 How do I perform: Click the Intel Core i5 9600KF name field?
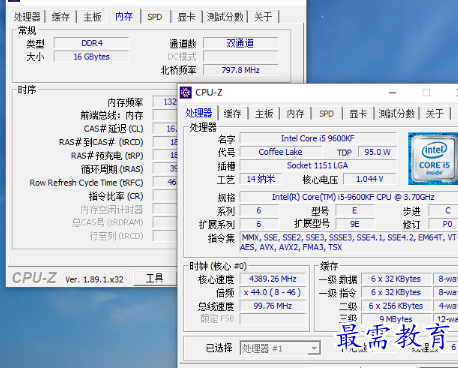pos(318,138)
